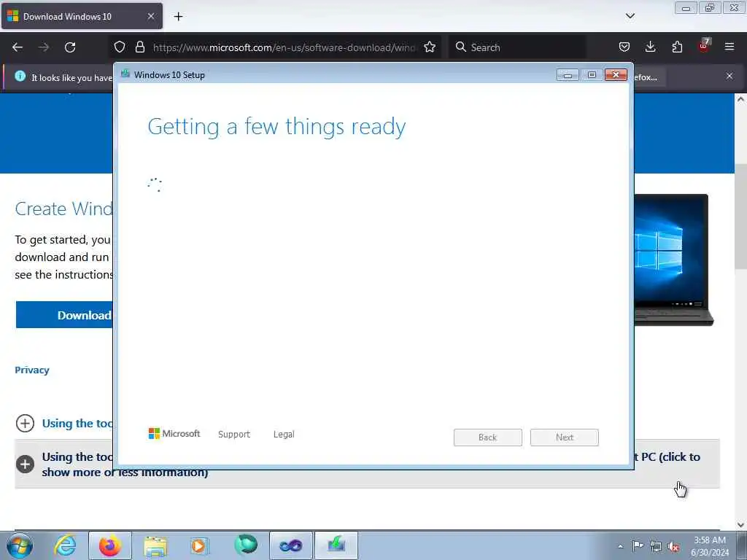This screenshot has height=560, width=747.
Task: Open tracking protection shield icon
Action: click(120, 47)
